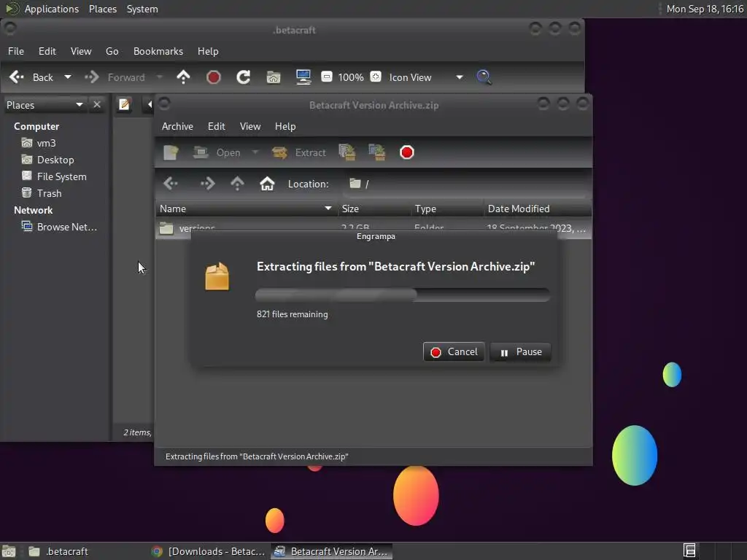Viewport: 747px width, 560px height.
Task: Open the View menu in Engrampa window
Action: tap(250, 126)
